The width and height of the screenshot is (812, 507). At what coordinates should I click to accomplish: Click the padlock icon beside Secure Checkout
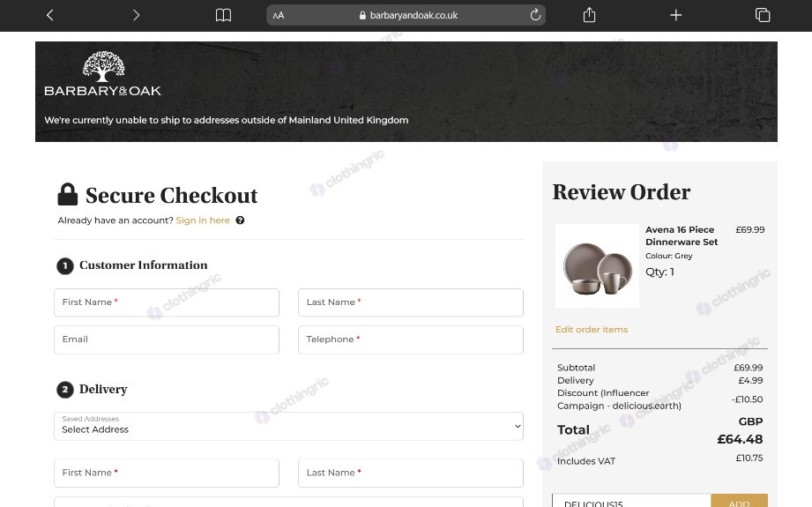click(x=67, y=195)
